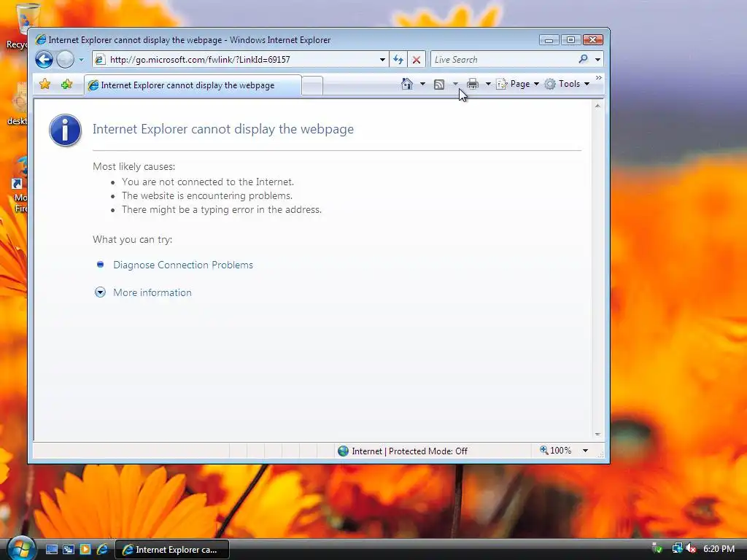Launch Windows Media Player from quick launch
This screenshot has height=560, width=747.
85,550
